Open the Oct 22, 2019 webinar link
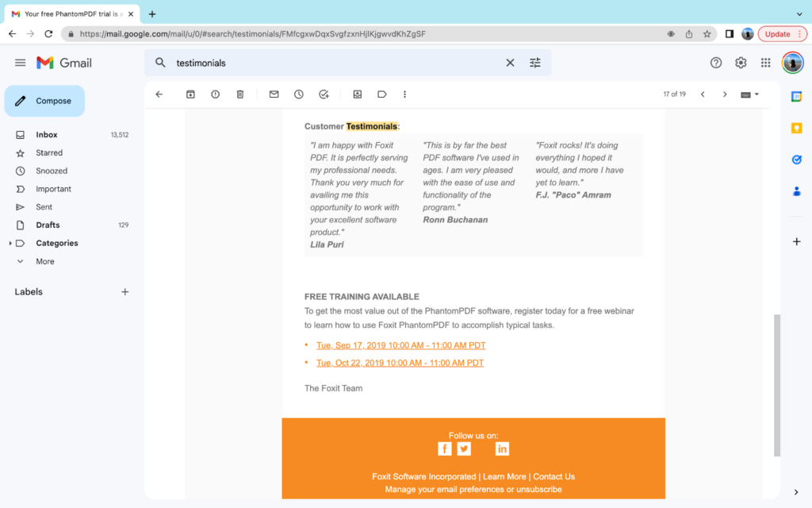Viewport: 812px width, 508px height. (x=400, y=363)
